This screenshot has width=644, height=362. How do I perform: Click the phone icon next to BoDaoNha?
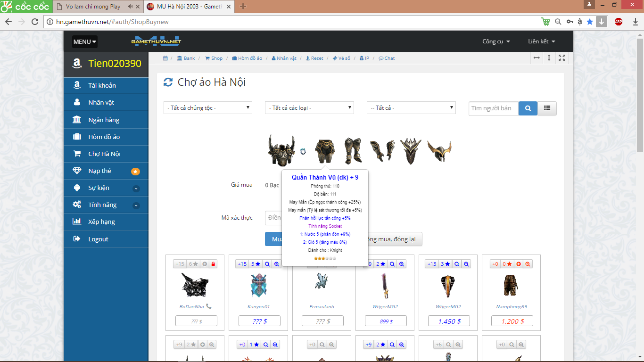pyautogui.click(x=209, y=306)
